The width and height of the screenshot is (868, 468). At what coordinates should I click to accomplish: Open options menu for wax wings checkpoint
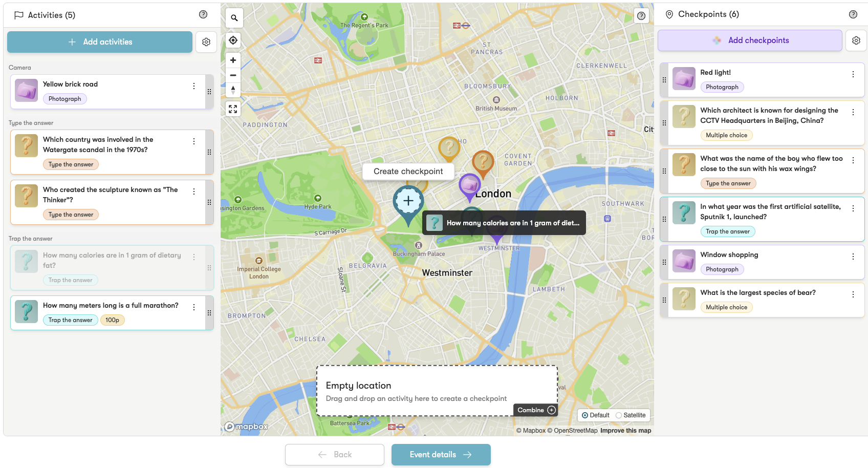(x=853, y=160)
